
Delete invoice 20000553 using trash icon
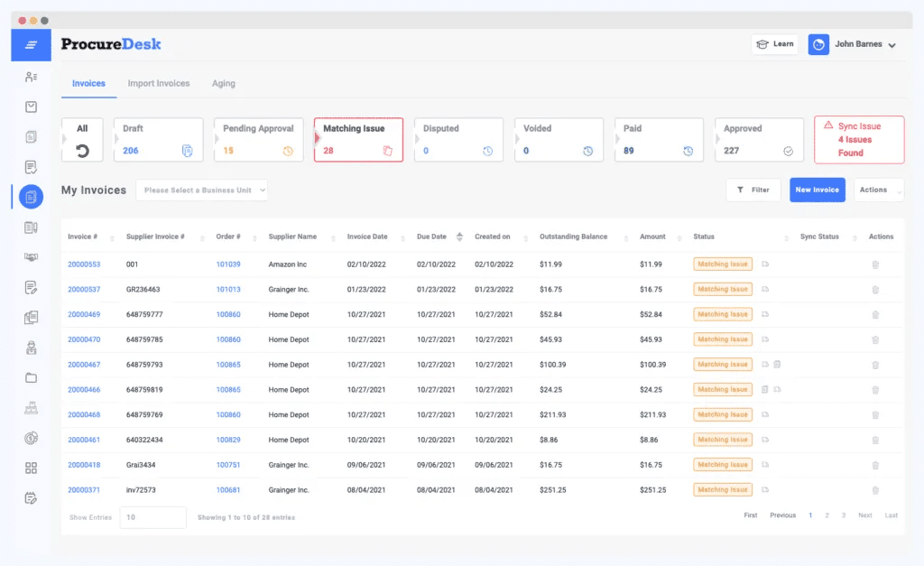(x=874, y=264)
